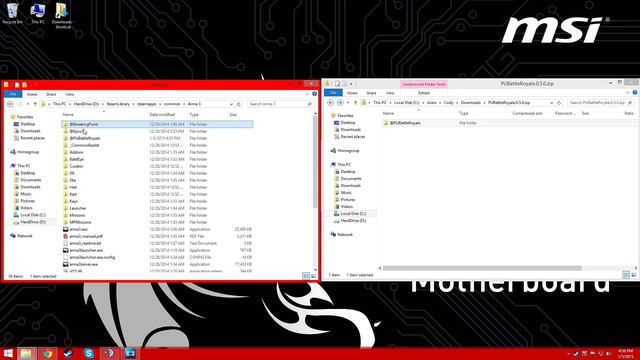Go forward in the PUBattleRoyale zip window

[x=340, y=103]
